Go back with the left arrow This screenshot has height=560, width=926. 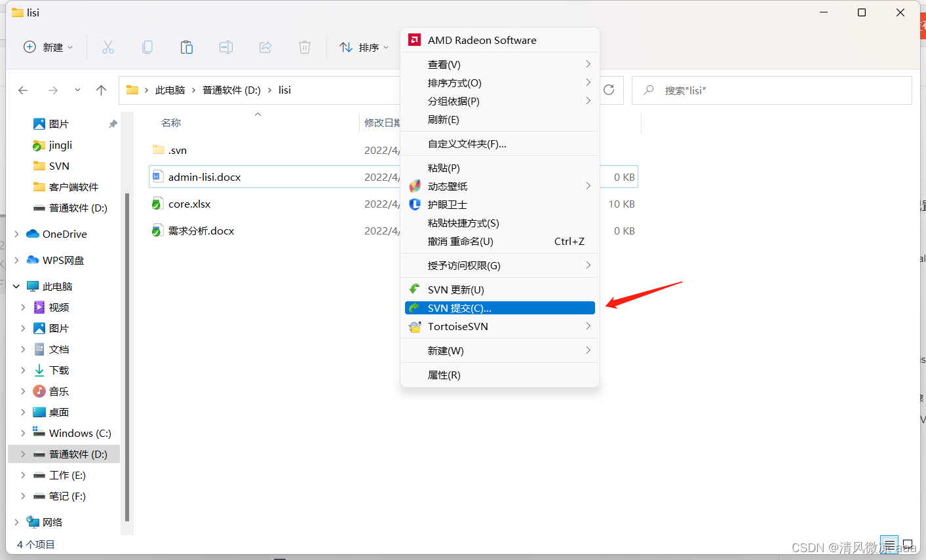click(23, 90)
